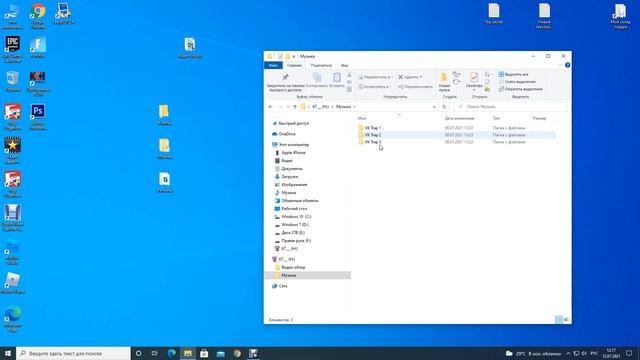
Task: Click the Refresh button beside the address bar
Action: (x=444, y=107)
